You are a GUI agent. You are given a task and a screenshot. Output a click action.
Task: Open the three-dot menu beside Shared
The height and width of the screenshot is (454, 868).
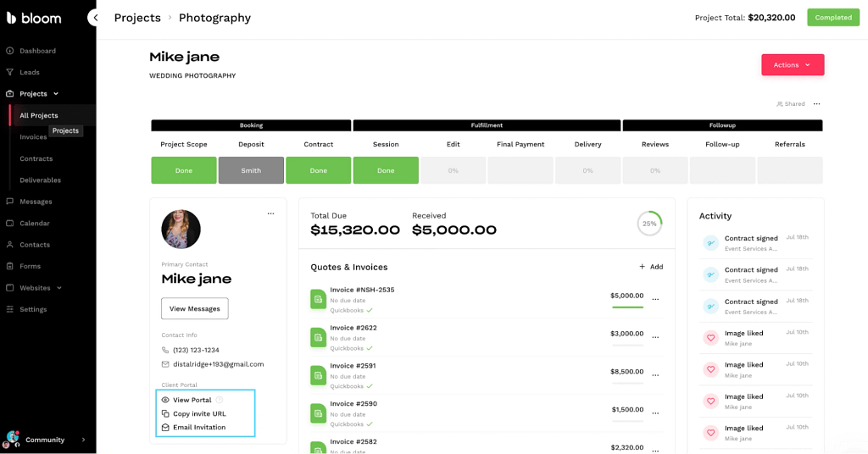816,104
